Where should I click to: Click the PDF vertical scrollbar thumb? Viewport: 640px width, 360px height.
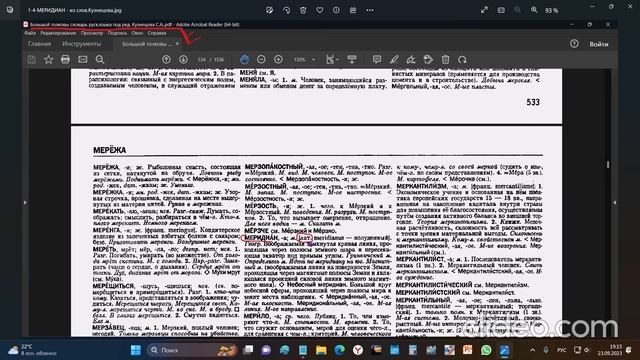point(608,164)
